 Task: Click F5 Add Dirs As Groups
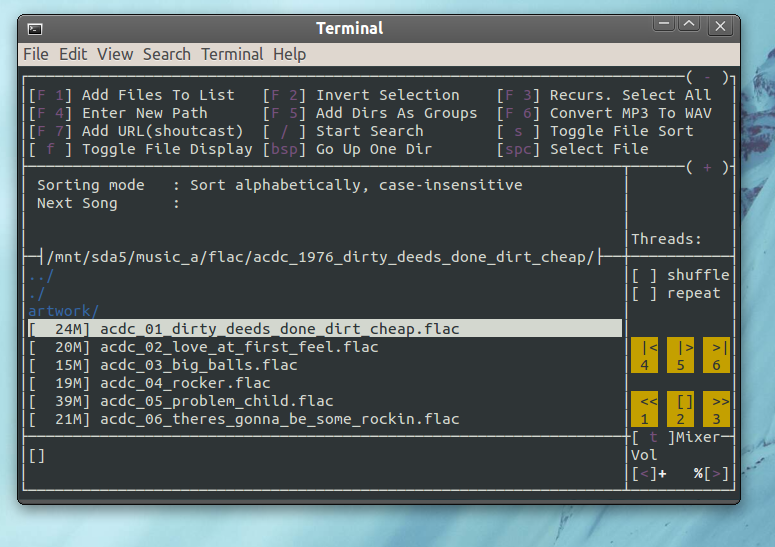pyautogui.click(x=370, y=113)
